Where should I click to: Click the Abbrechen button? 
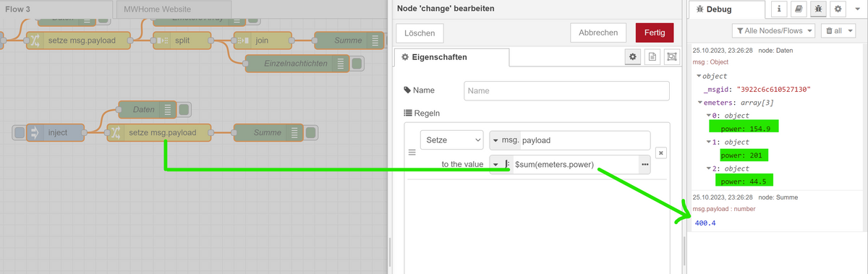[598, 33]
